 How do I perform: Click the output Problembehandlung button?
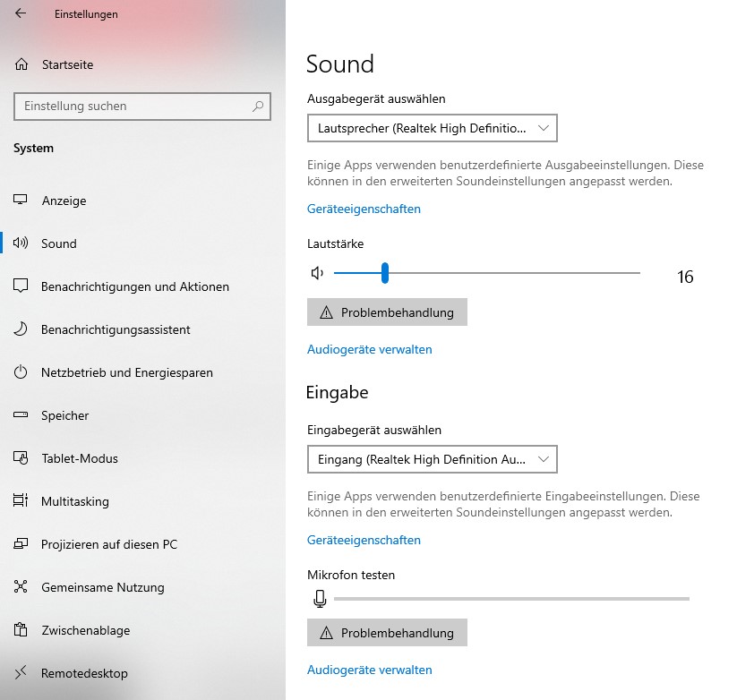(x=387, y=312)
